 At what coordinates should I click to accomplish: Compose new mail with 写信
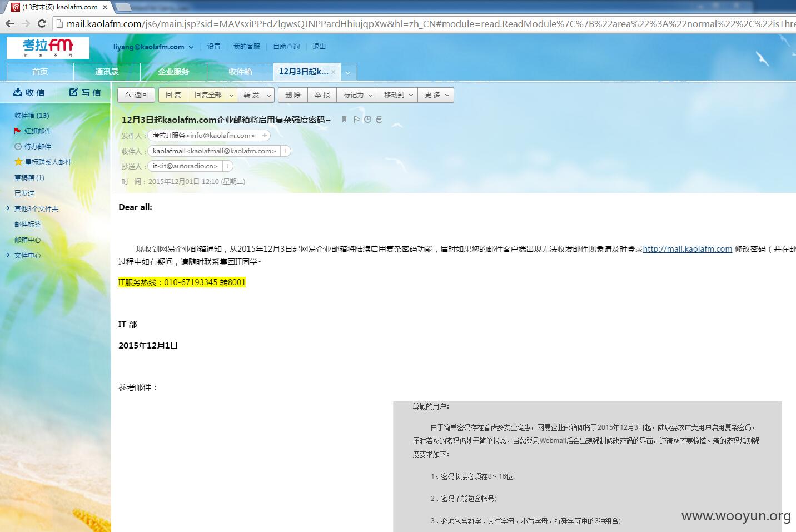(x=85, y=92)
